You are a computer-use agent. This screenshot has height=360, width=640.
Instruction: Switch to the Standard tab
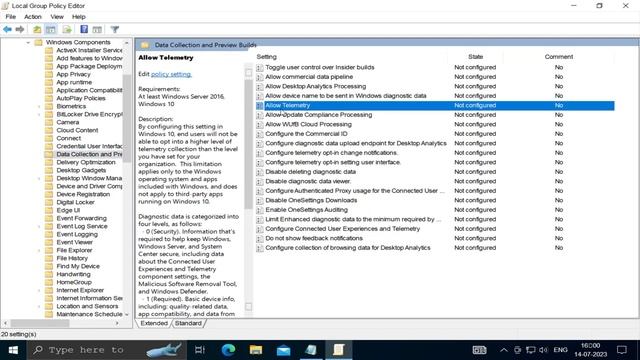tap(188, 323)
